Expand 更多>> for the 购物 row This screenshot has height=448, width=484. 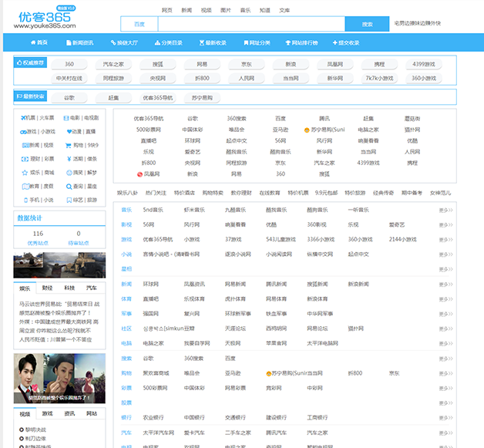[445, 374]
